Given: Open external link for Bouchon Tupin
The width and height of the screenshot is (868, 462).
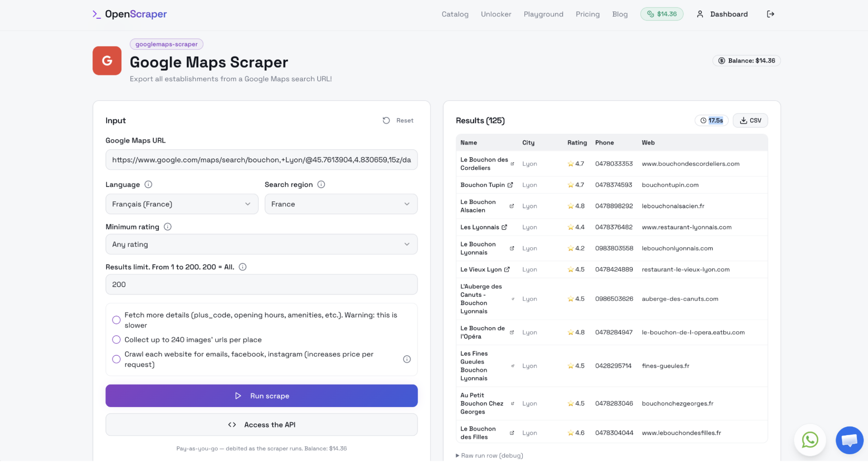Looking at the screenshot, I should pos(510,185).
